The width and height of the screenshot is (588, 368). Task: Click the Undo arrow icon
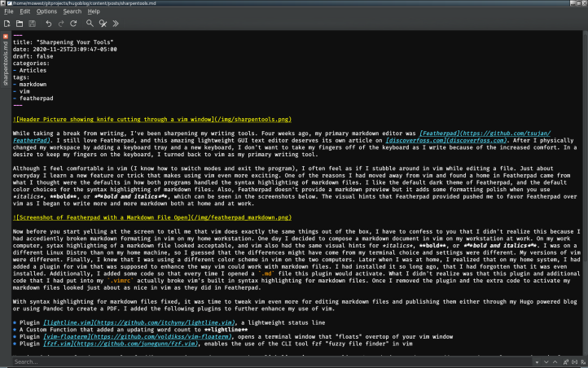48,24
